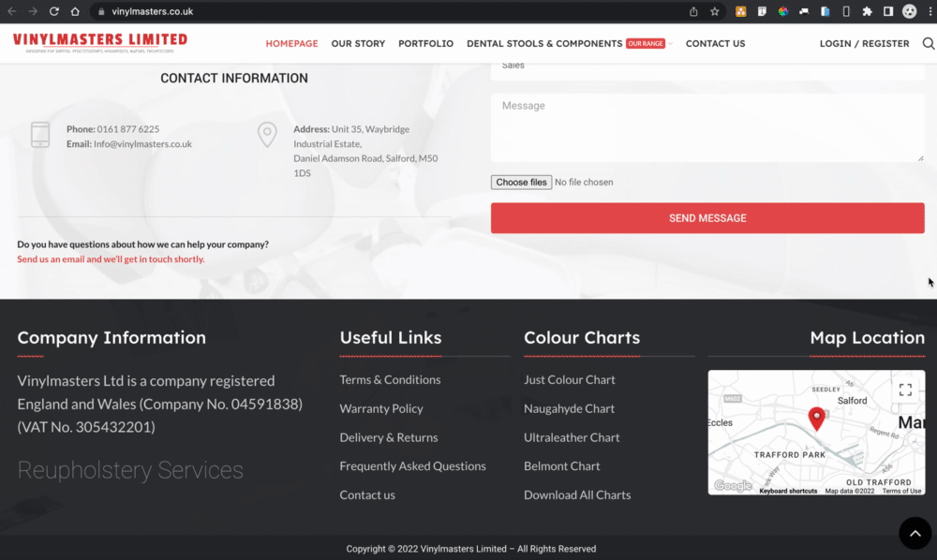This screenshot has width=937, height=560.
Task: Click 'Send us an email' red link
Action: coord(111,259)
